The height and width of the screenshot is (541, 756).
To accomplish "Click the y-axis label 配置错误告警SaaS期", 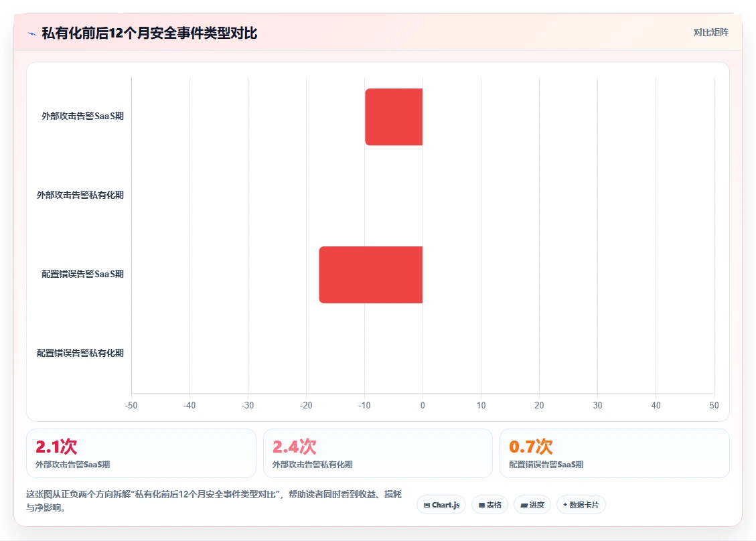I will (x=82, y=275).
